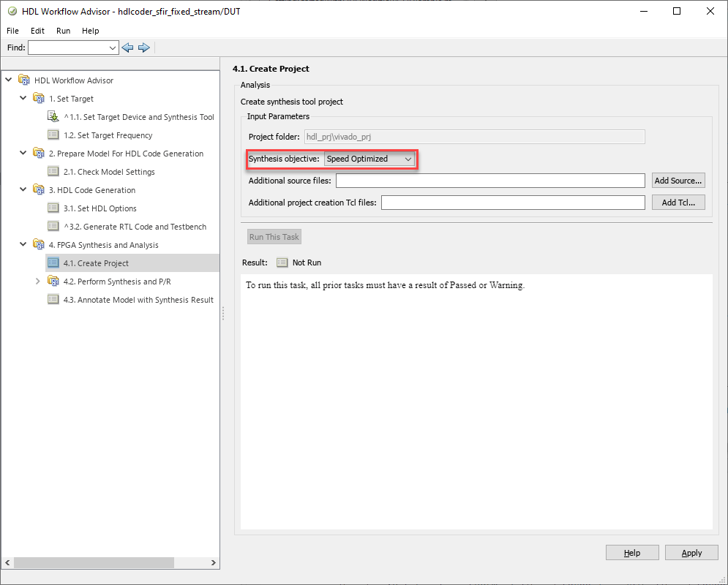
Task: Click the find previous arrow icon
Action: pos(128,48)
